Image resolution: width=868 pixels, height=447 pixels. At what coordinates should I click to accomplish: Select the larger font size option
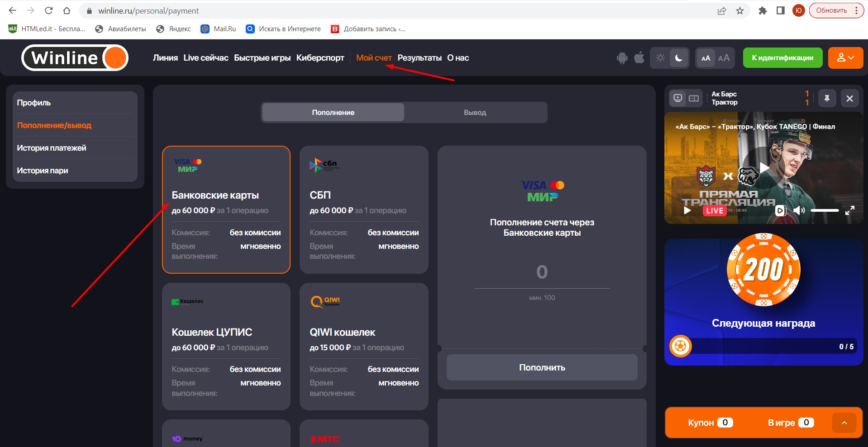pyautogui.click(x=724, y=58)
